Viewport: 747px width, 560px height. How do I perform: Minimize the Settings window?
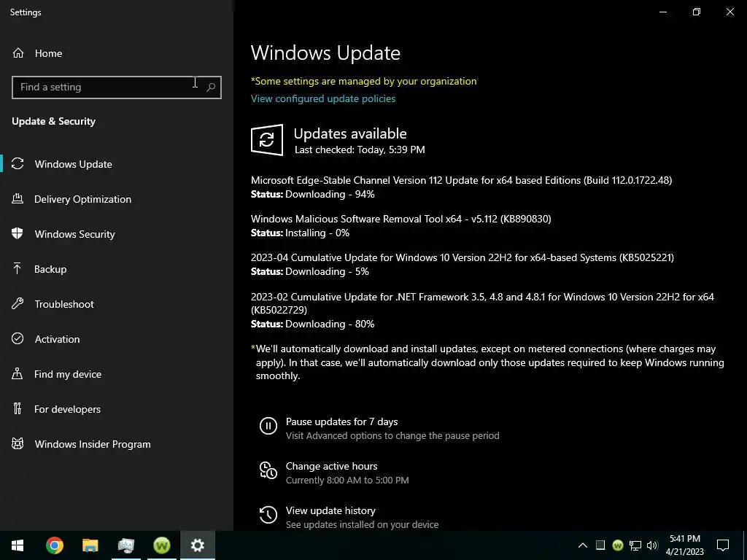point(662,12)
